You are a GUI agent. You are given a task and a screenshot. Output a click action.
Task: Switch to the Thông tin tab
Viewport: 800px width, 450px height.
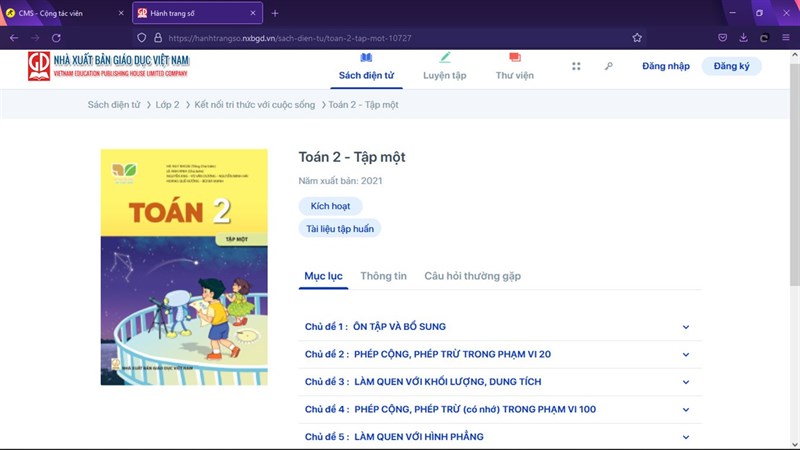click(x=383, y=276)
